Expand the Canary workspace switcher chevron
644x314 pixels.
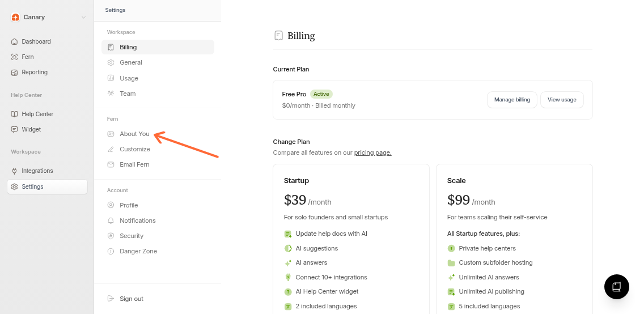83,18
